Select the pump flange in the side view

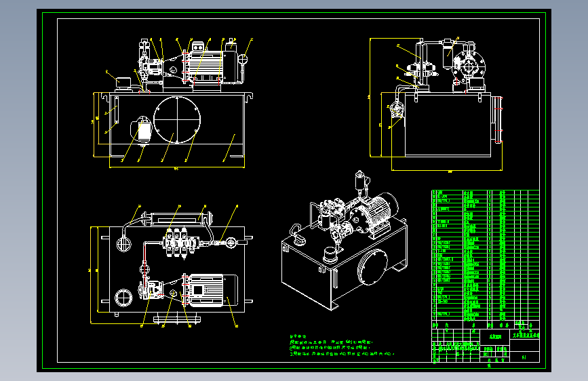click(x=469, y=67)
